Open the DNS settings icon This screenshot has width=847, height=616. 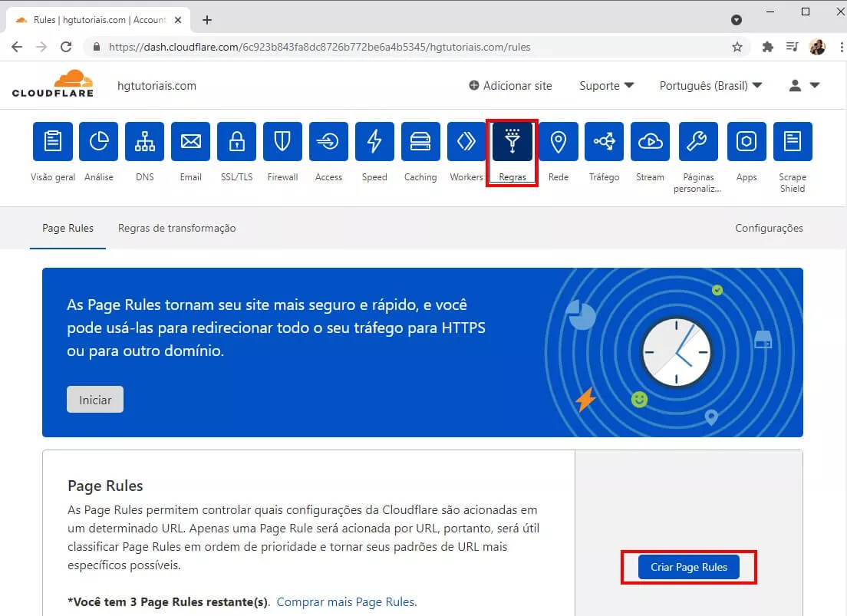point(145,142)
